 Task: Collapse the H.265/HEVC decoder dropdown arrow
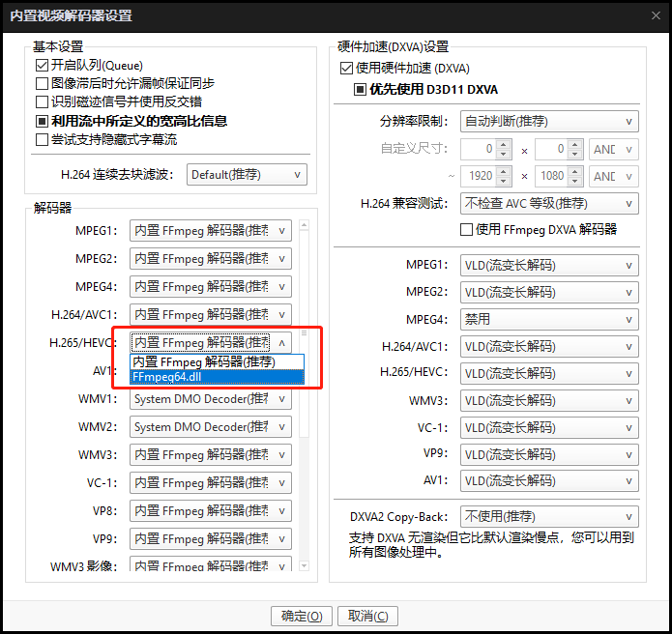(281, 343)
